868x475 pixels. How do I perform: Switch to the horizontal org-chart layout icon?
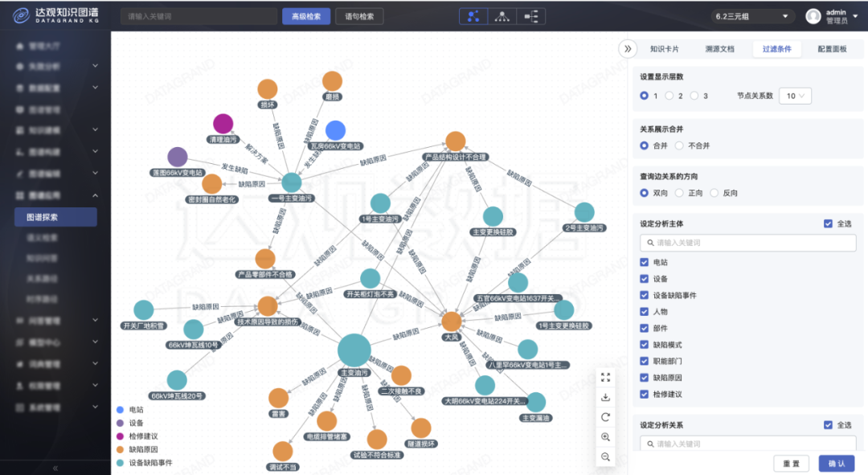[531, 17]
